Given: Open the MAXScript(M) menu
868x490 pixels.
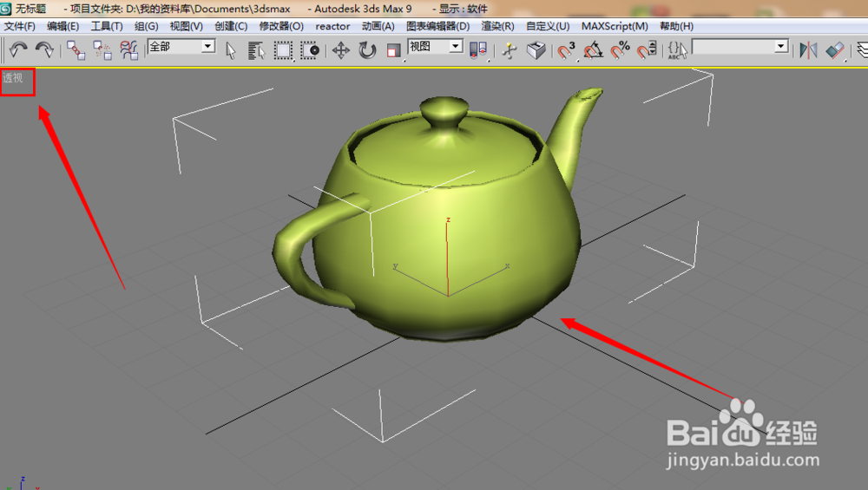Looking at the screenshot, I should pyautogui.click(x=615, y=26).
